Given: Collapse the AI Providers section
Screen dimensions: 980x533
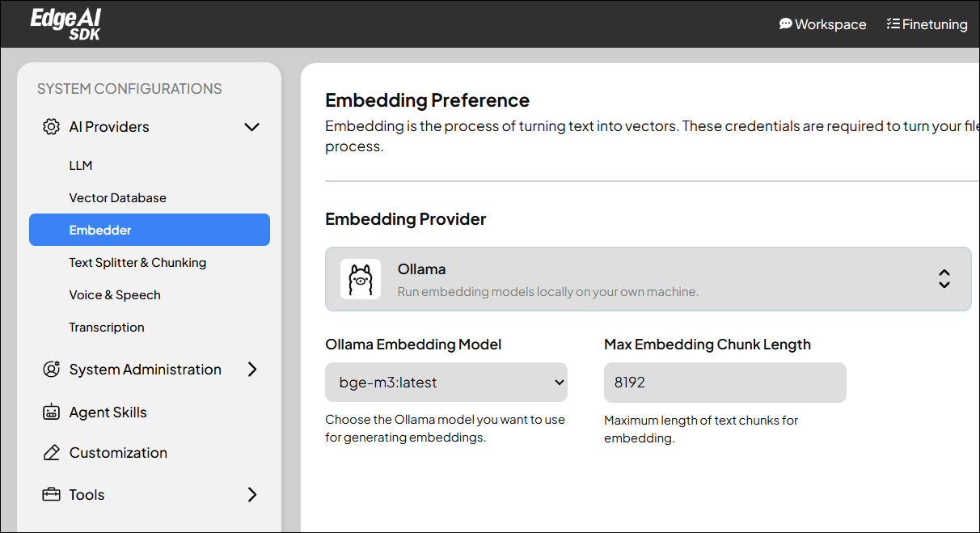Looking at the screenshot, I should click(x=251, y=127).
